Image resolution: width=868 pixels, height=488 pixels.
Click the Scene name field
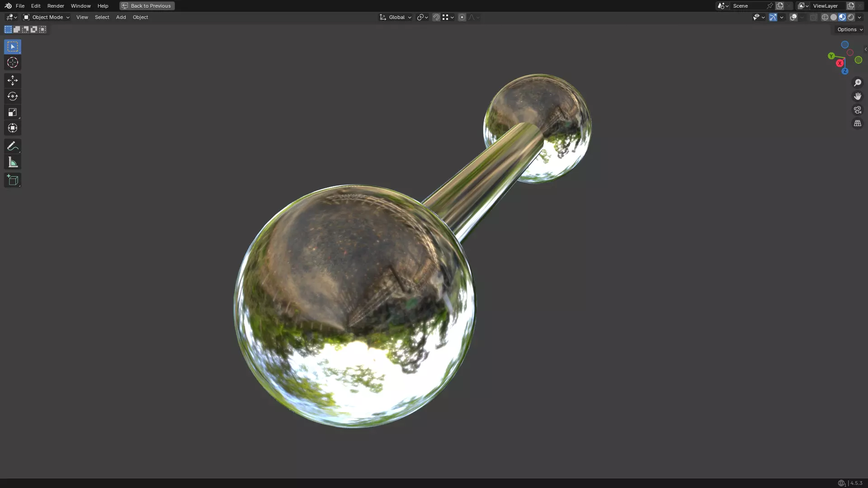[748, 6]
